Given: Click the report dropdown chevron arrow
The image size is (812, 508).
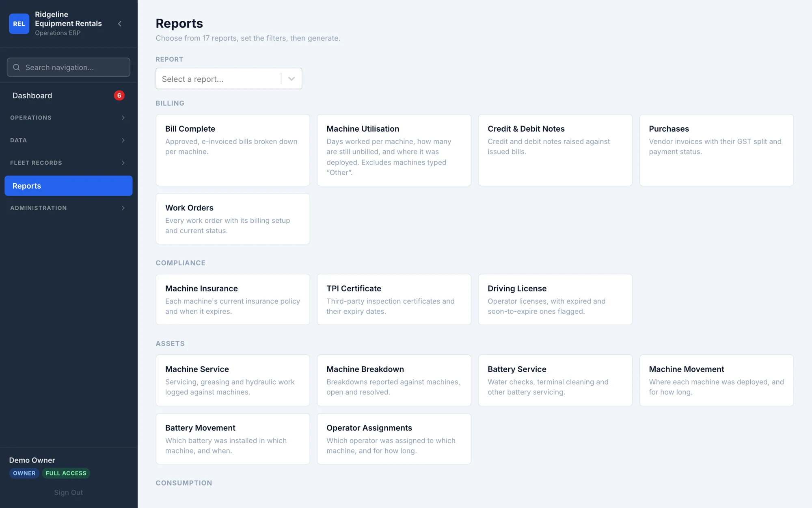Looking at the screenshot, I should point(292,79).
